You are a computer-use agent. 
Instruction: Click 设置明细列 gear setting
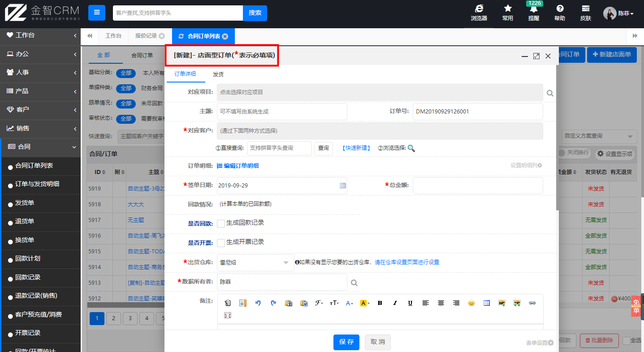pyautogui.click(x=526, y=165)
